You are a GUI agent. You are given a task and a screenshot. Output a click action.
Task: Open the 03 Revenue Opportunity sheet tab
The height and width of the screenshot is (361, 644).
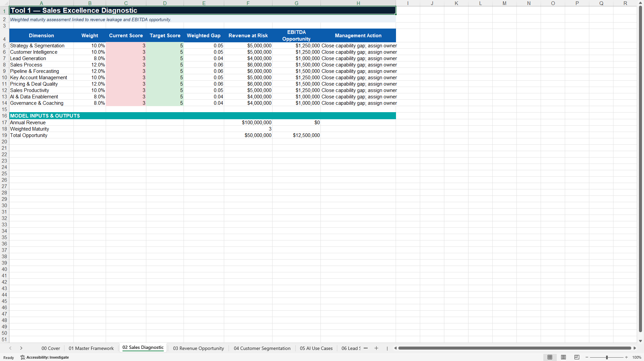198,348
